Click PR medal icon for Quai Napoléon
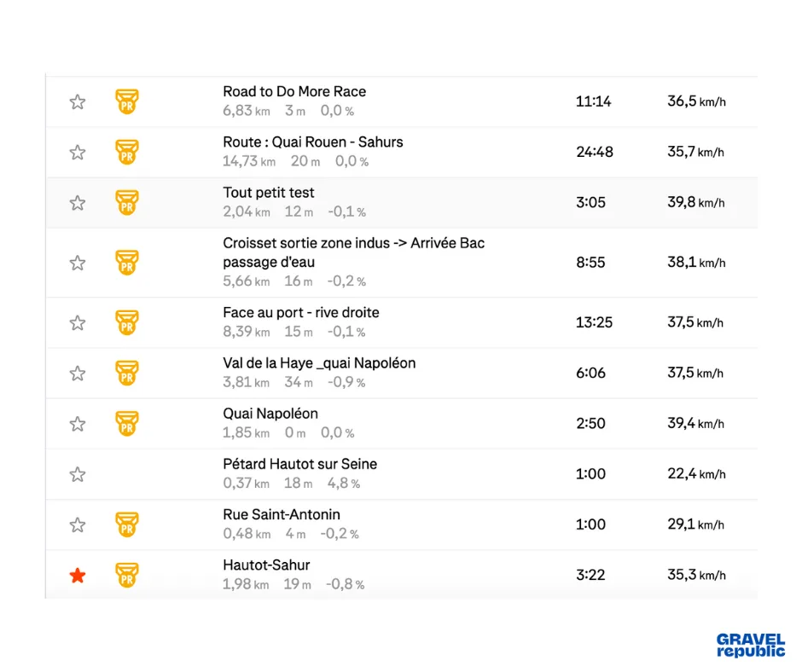The image size is (802, 672). (127, 424)
